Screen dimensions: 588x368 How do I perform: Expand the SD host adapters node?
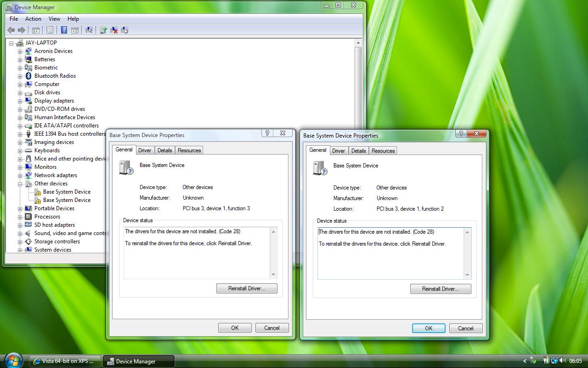(x=20, y=225)
